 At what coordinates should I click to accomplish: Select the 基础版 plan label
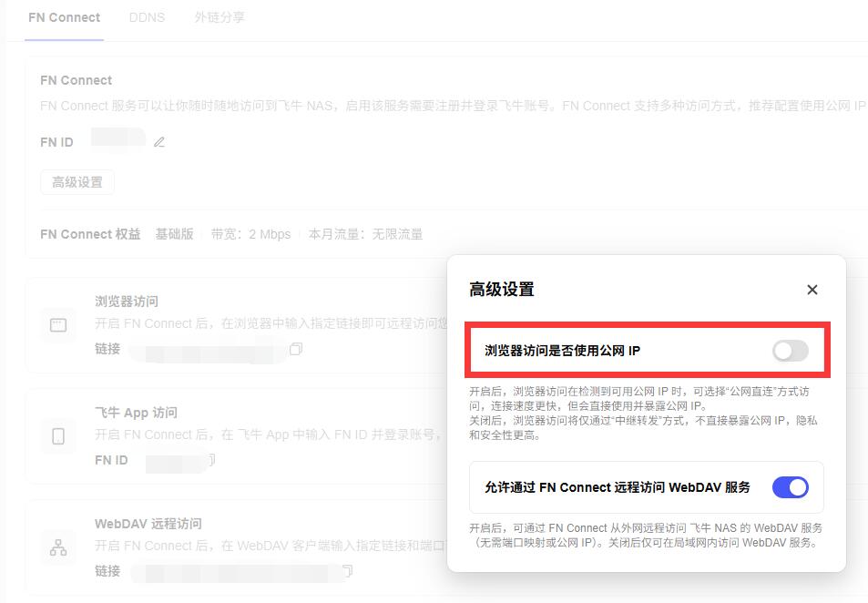pyautogui.click(x=174, y=234)
